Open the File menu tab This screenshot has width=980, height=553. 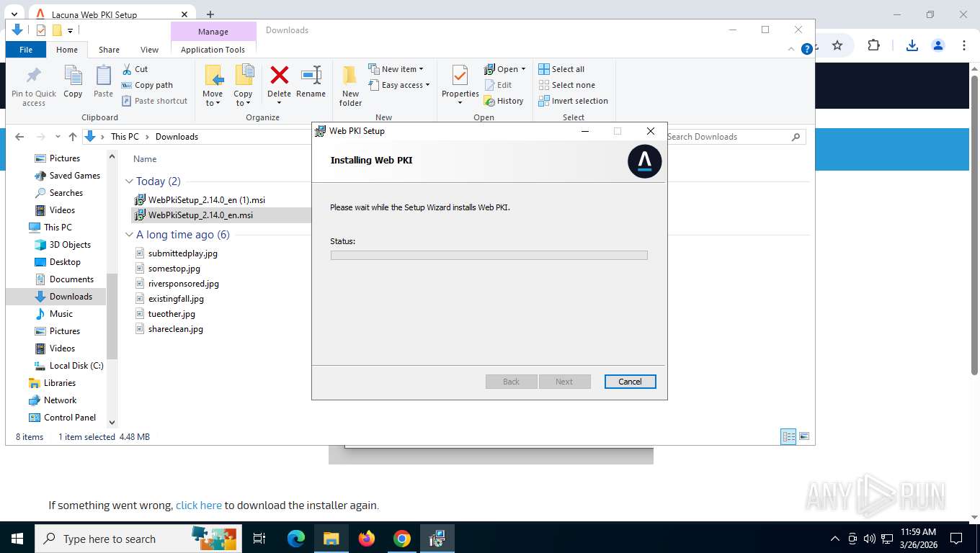pos(26,50)
